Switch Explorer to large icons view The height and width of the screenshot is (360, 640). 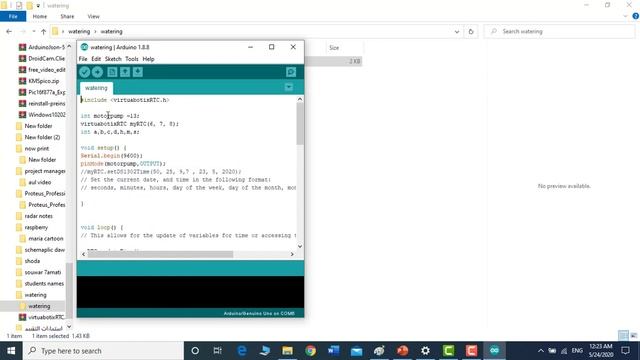point(633,336)
